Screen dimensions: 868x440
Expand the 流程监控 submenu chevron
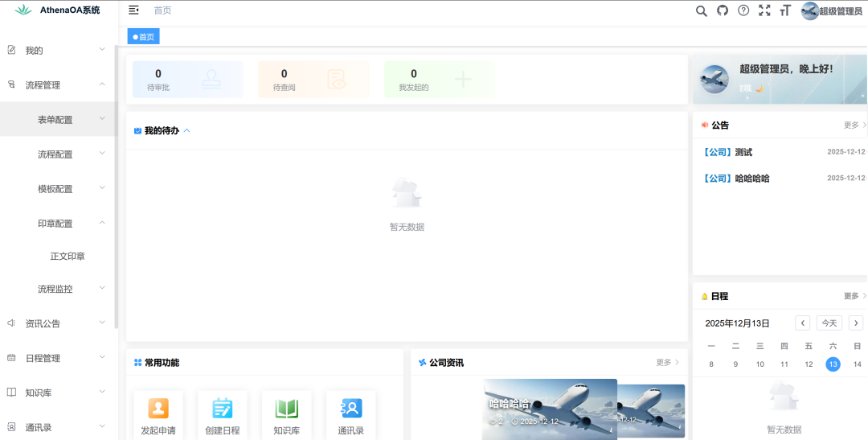(102, 288)
